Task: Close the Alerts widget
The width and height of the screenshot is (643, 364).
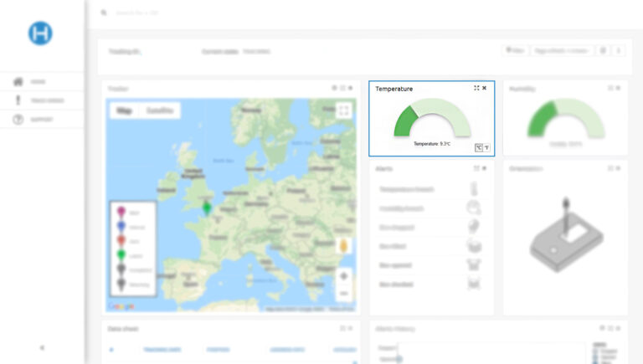Action: tap(484, 168)
